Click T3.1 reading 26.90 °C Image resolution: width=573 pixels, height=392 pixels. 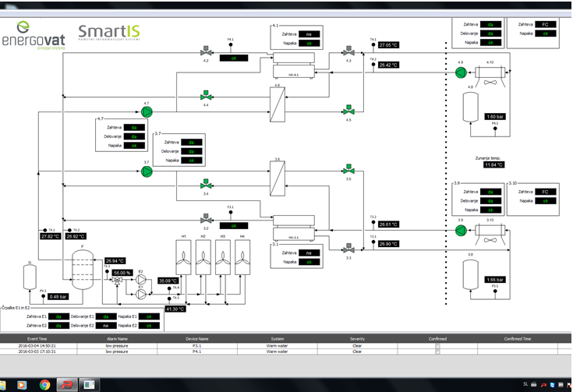click(388, 244)
